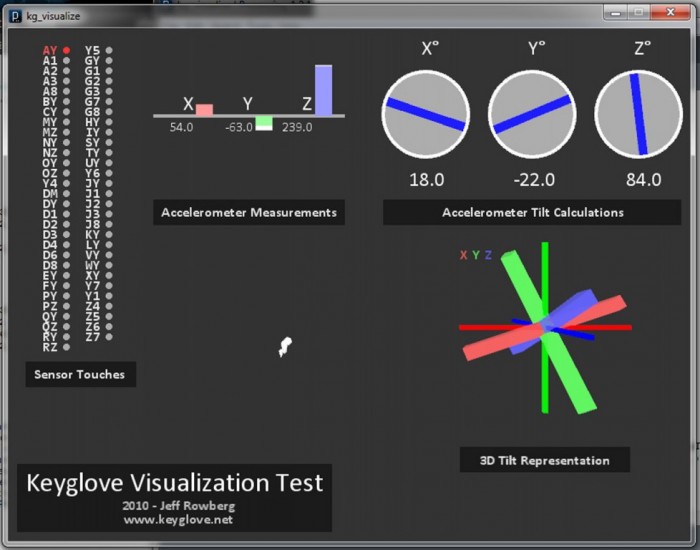This screenshot has height=550, width=700.
Task: Click the Z tilt angle 84.0
Action: tap(644, 180)
